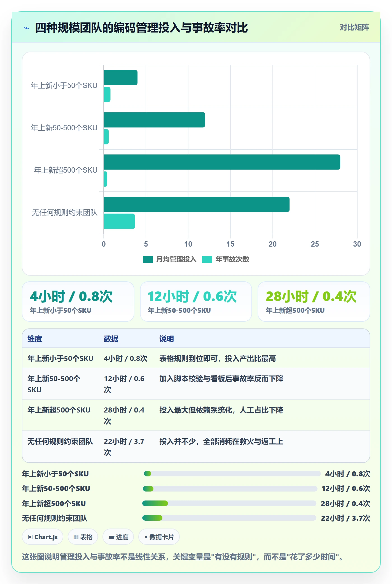Click the 对比矩阵 badge in the header
This screenshot has width=392, height=584.
coord(354,27)
